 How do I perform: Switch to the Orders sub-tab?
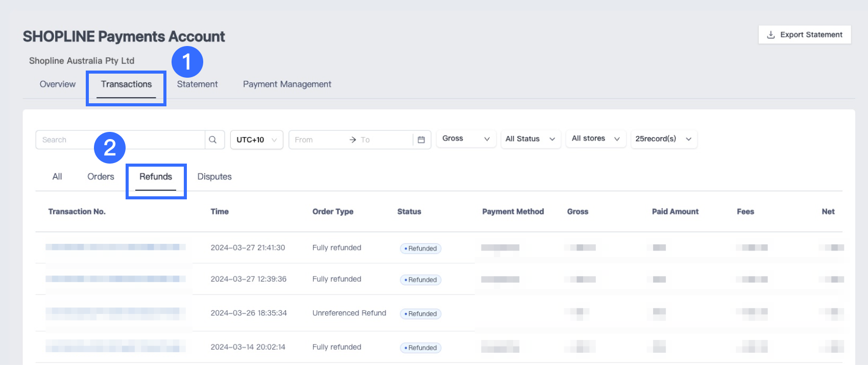101,177
